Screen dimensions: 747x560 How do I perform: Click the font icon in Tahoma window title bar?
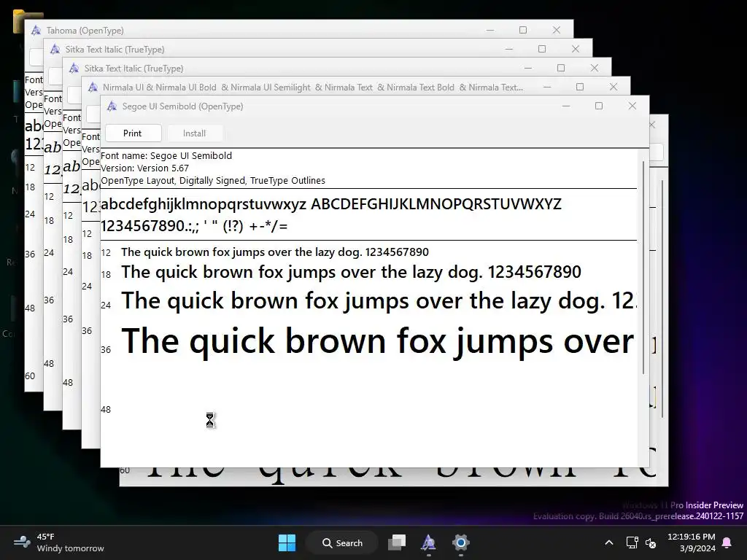point(36,31)
